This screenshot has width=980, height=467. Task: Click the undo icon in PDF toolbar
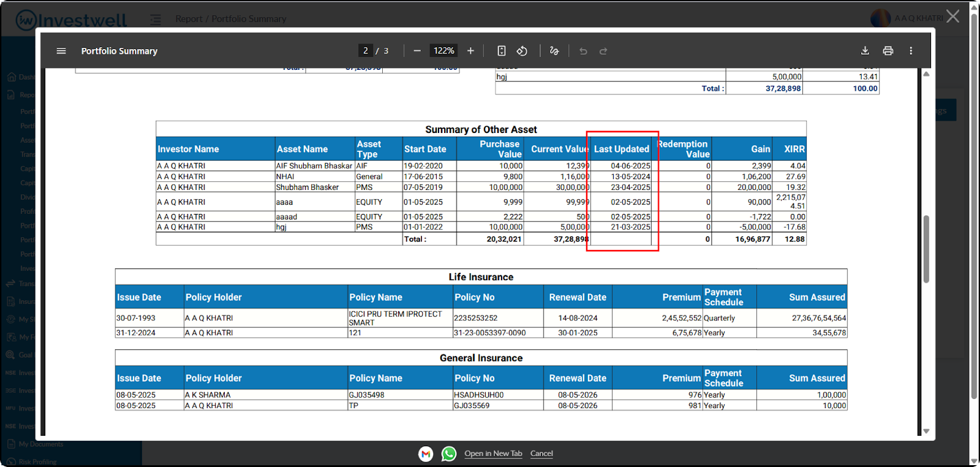[583, 51]
